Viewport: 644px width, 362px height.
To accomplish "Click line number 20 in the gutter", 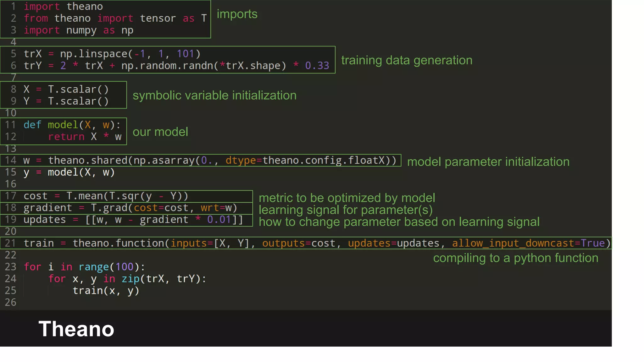I will pyautogui.click(x=10, y=232).
